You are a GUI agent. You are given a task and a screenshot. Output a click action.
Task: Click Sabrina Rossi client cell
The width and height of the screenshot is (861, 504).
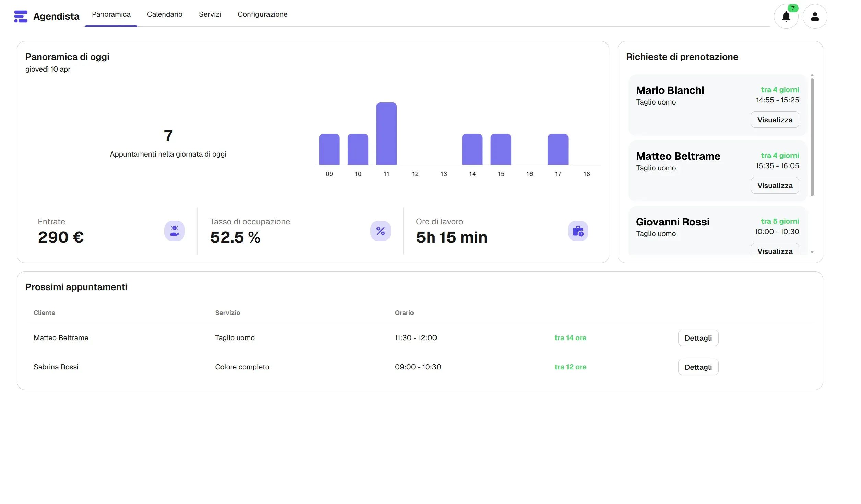click(56, 367)
